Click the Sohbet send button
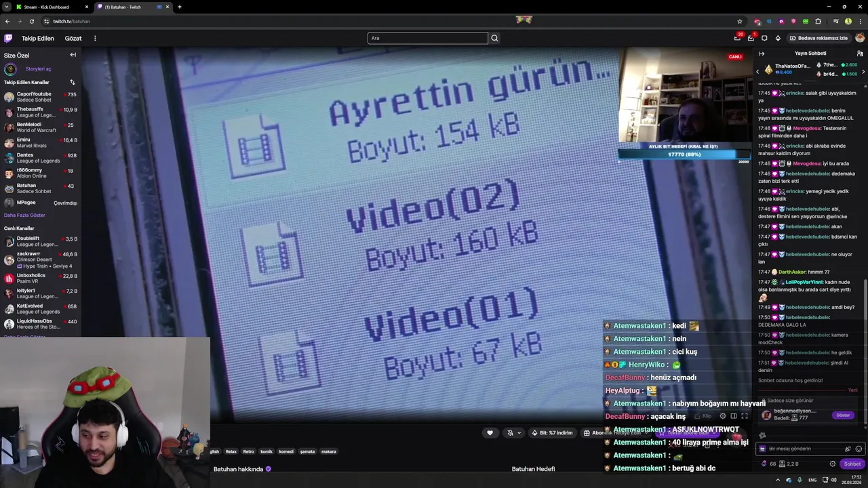Image resolution: width=868 pixels, height=488 pixels. point(852,464)
